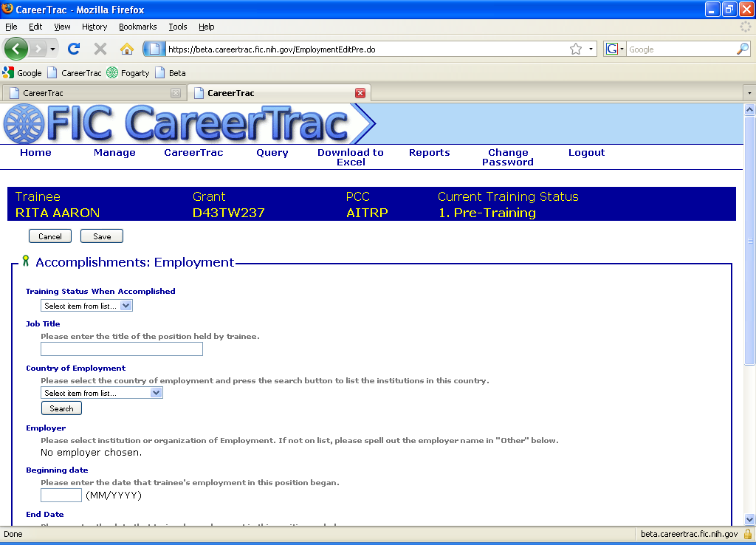The width and height of the screenshot is (756, 545).
Task: Open the History menu
Action: point(94,27)
